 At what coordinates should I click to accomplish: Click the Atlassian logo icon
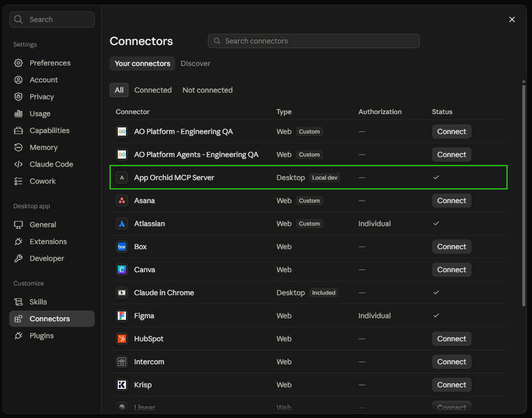click(122, 224)
